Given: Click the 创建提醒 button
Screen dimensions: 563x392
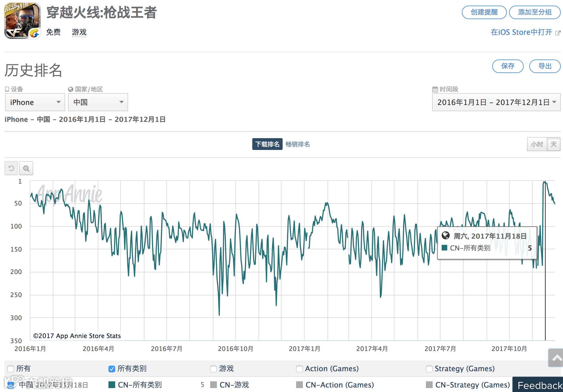Looking at the screenshot, I should click(484, 12).
